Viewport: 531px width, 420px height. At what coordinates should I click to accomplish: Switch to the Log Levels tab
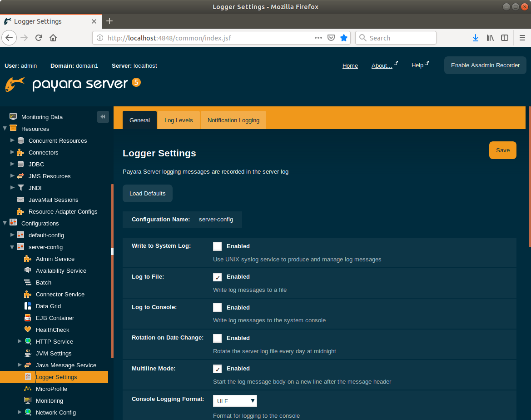179,120
